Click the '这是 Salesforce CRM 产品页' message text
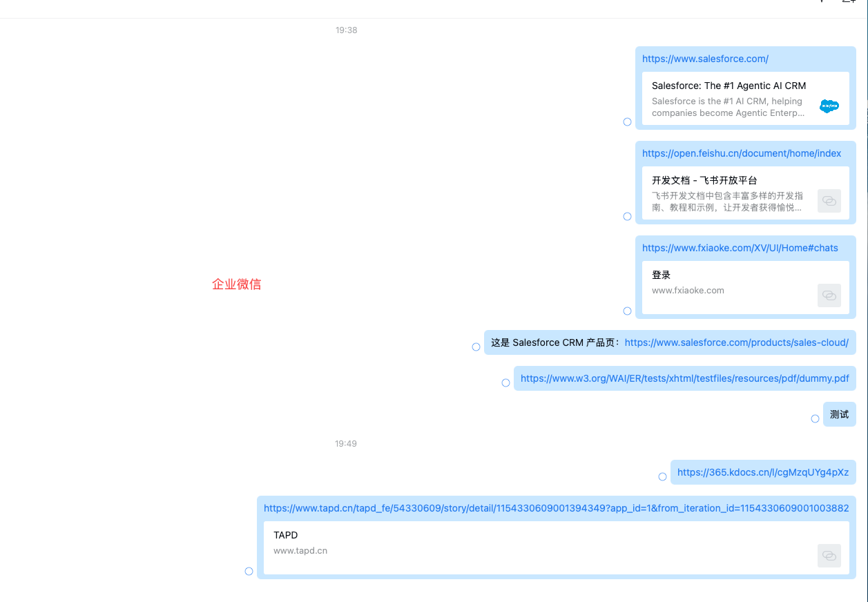This screenshot has height=602, width=868. pyautogui.click(x=556, y=342)
